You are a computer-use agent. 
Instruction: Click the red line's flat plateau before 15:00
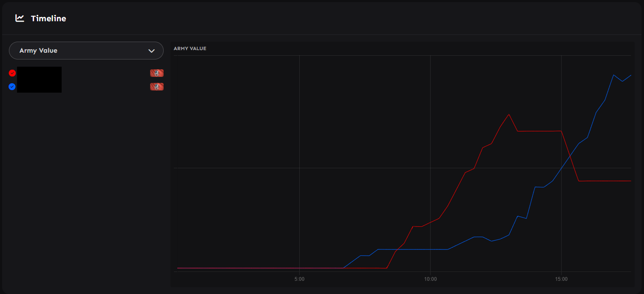pyautogui.click(x=539, y=131)
